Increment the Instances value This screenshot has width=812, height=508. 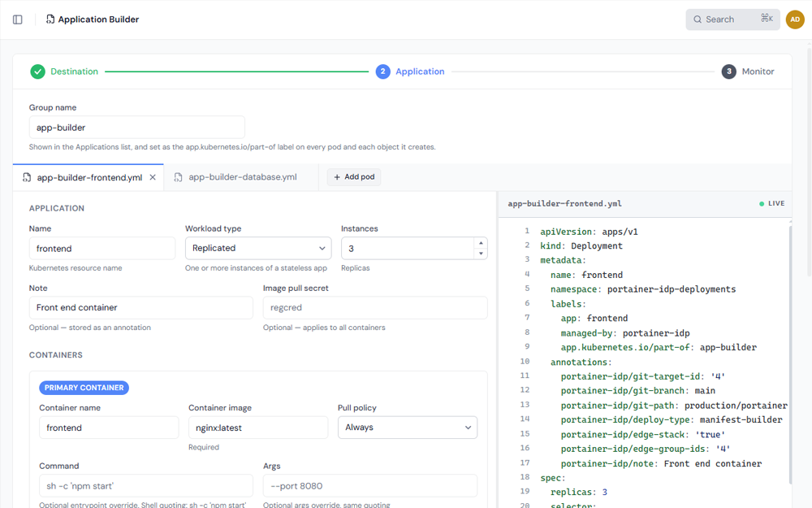pyautogui.click(x=481, y=243)
